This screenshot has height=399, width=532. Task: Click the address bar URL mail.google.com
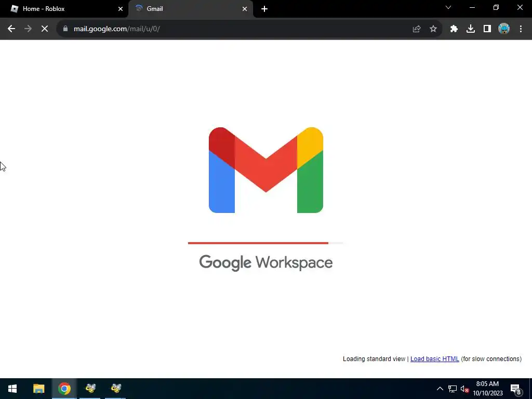(x=116, y=29)
